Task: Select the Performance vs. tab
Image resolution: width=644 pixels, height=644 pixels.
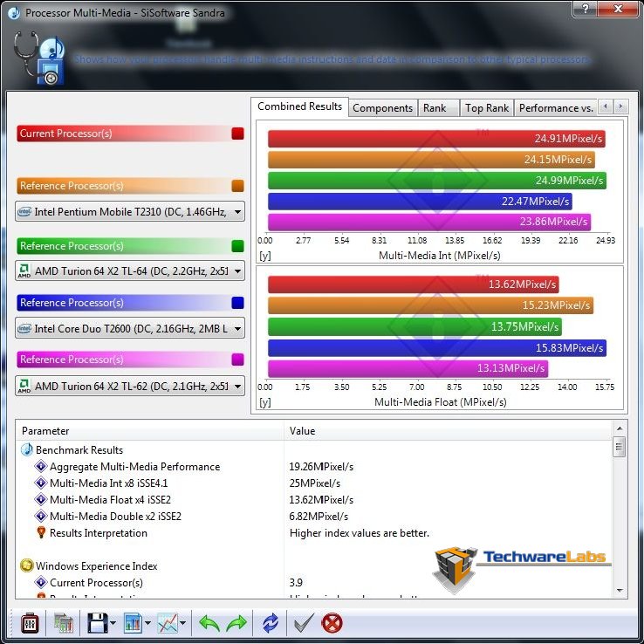Action: coord(556,108)
